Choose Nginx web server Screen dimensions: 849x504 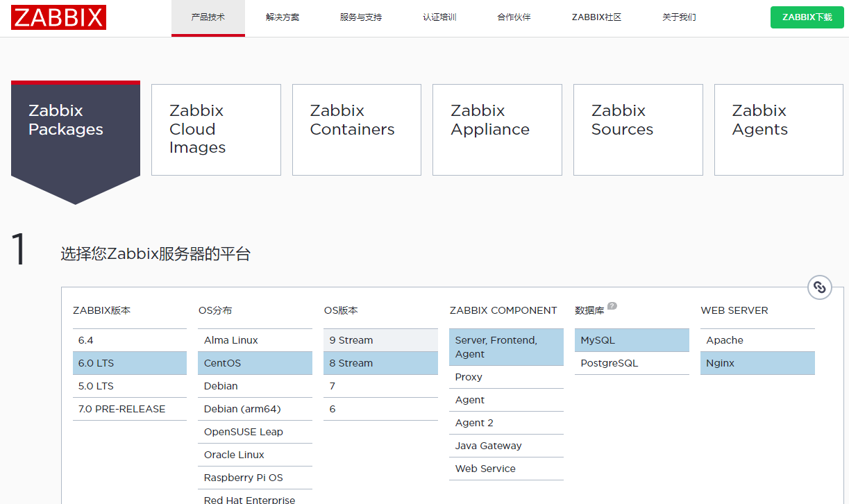[x=758, y=363]
